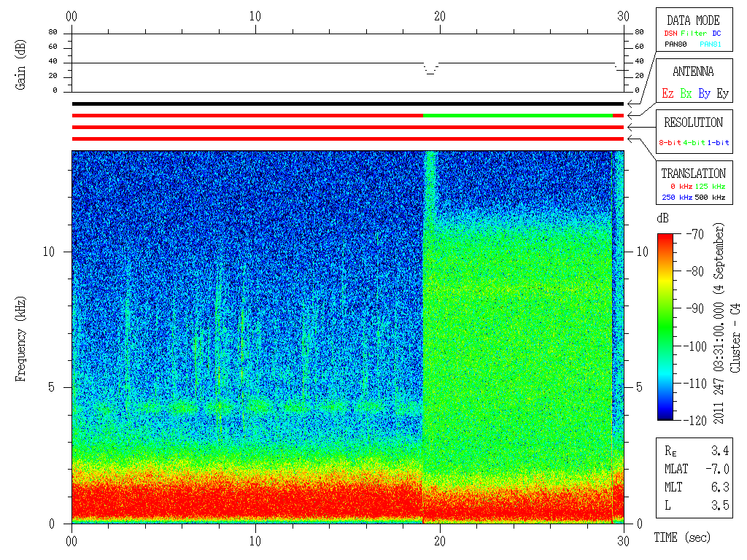Click the 500 kHz translation label
Screen dimensions: 747x560
710,197
